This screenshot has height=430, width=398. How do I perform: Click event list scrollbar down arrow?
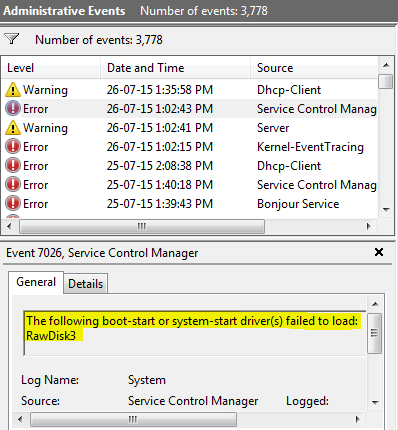click(x=386, y=210)
